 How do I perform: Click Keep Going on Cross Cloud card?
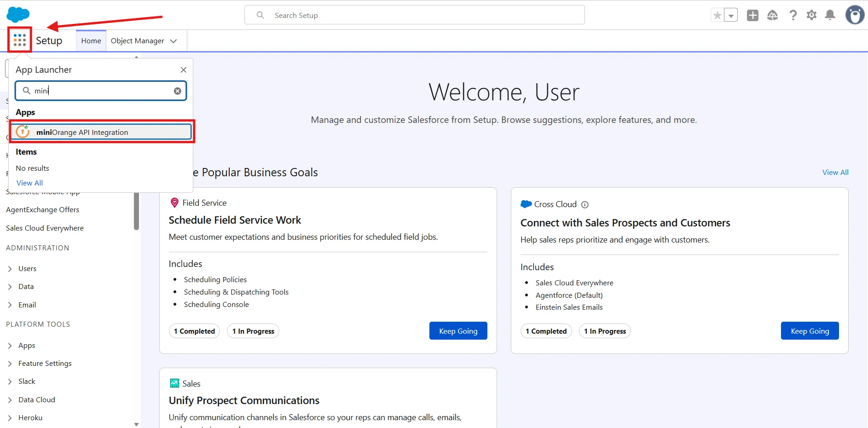pyautogui.click(x=810, y=331)
